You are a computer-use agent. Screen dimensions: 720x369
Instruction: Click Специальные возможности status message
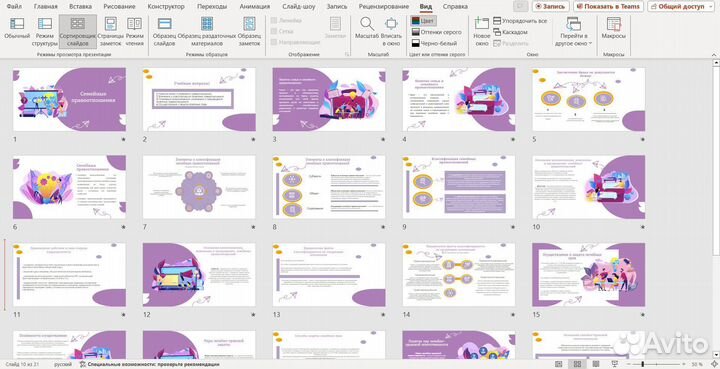pyautogui.click(x=149, y=364)
